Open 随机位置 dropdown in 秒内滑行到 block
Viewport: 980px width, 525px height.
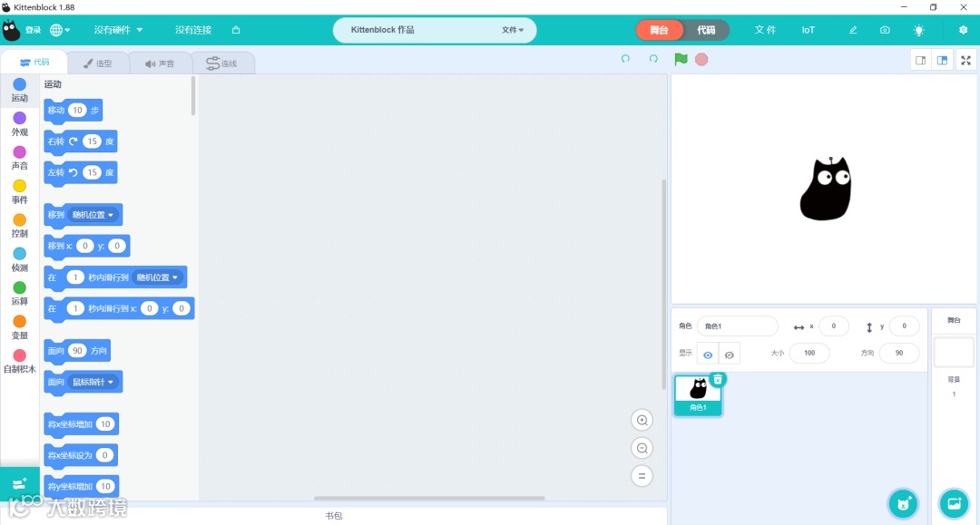(x=157, y=277)
